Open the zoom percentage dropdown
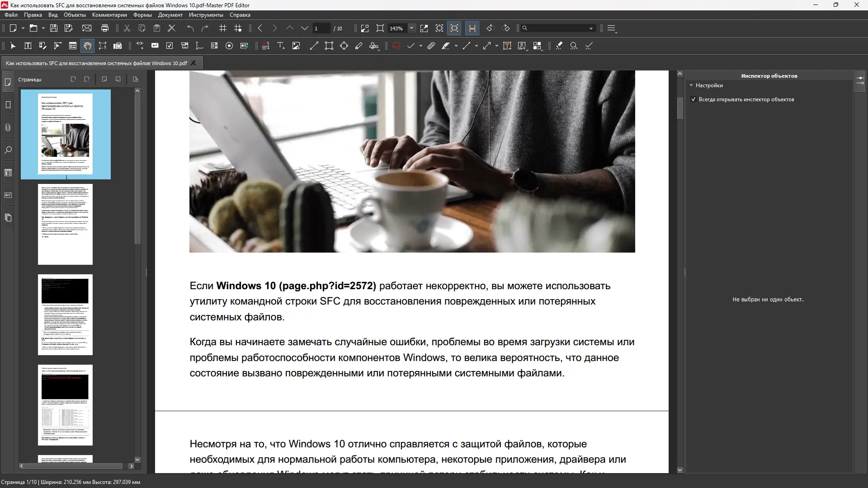 pos(411,28)
